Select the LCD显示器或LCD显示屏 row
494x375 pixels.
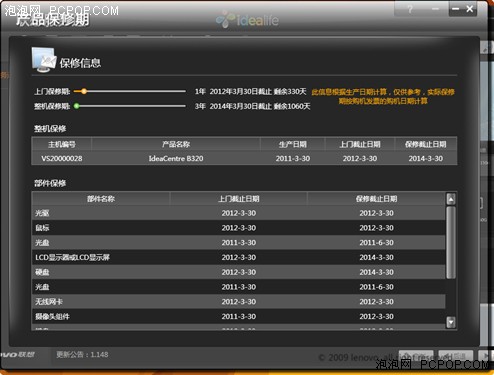(x=239, y=257)
